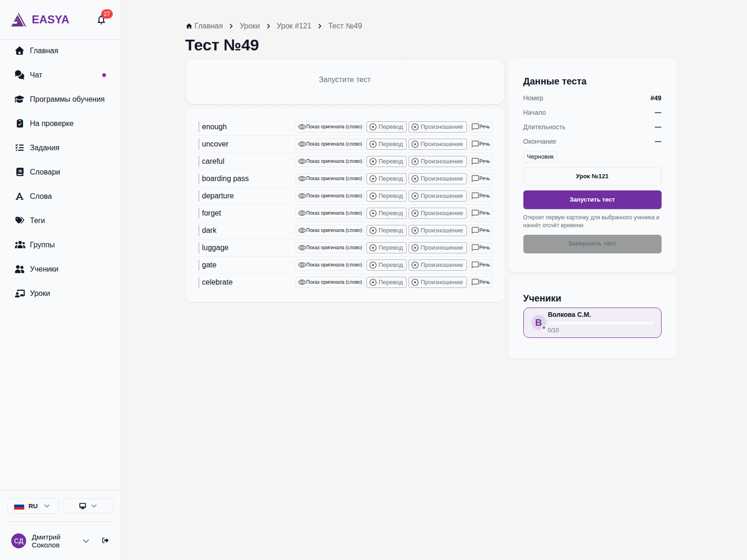Click the Словари book icon
Image resolution: width=747 pixels, height=560 pixels.
20,172
